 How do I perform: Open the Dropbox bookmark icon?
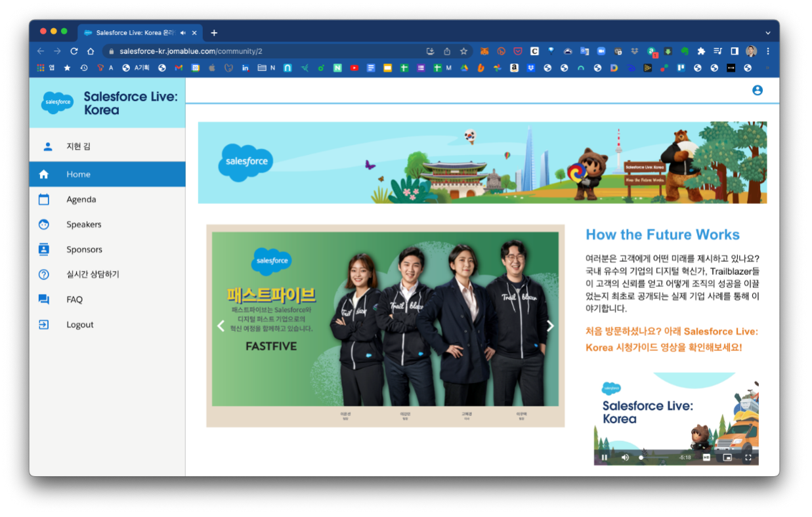click(x=531, y=68)
